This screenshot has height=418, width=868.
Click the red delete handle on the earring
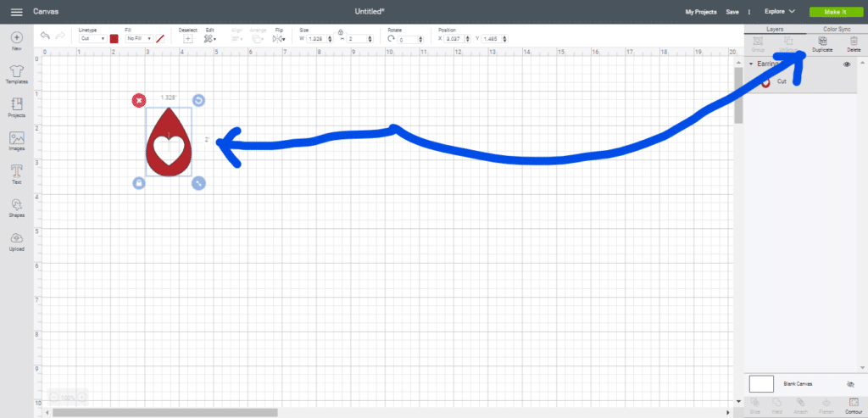point(138,101)
